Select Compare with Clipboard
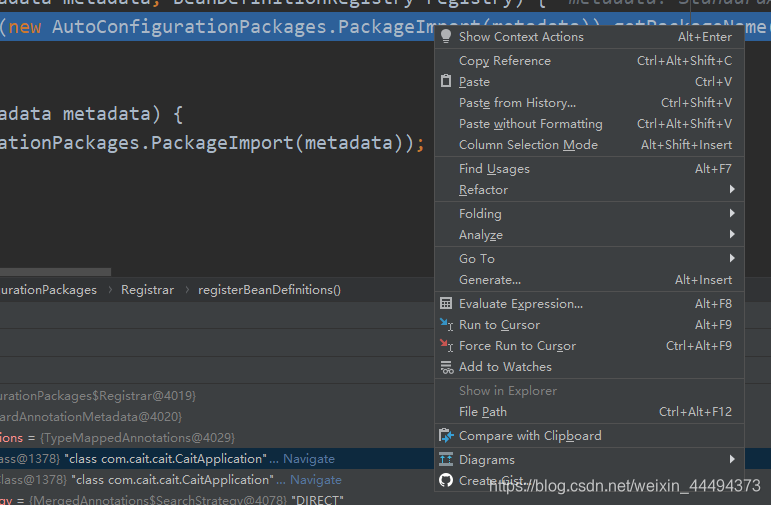The image size is (771, 505). pos(589,436)
